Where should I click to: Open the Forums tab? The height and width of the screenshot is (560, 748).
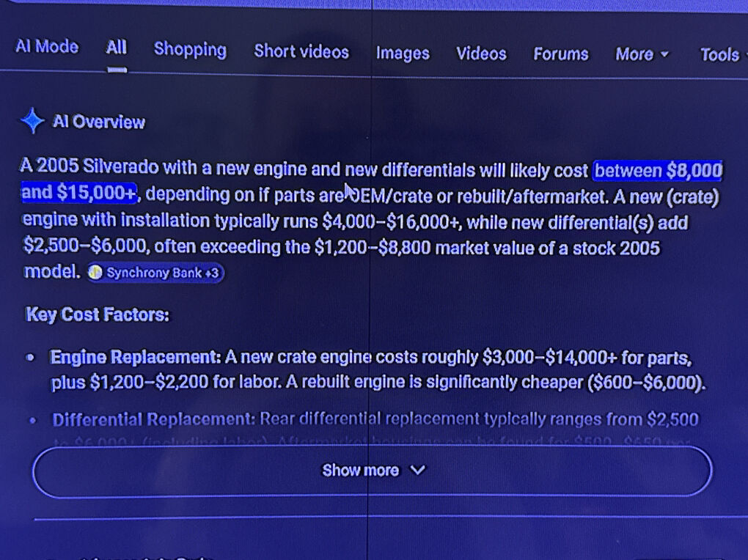[x=560, y=54]
